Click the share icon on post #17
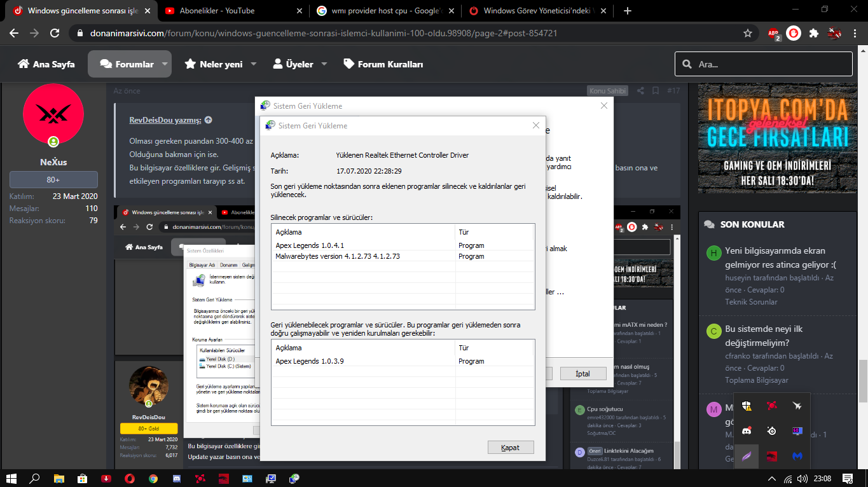 (x=640, y=91)
